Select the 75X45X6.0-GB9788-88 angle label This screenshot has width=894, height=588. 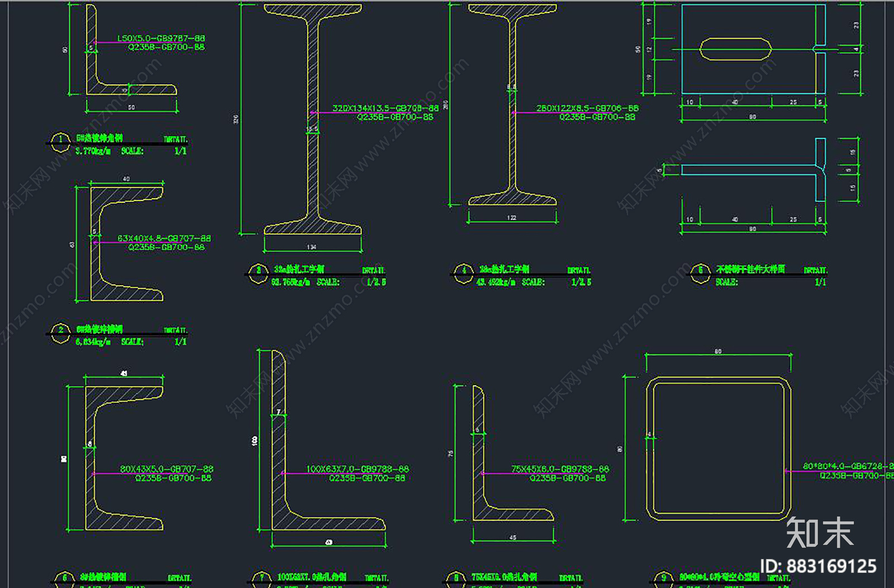(560, 469)
